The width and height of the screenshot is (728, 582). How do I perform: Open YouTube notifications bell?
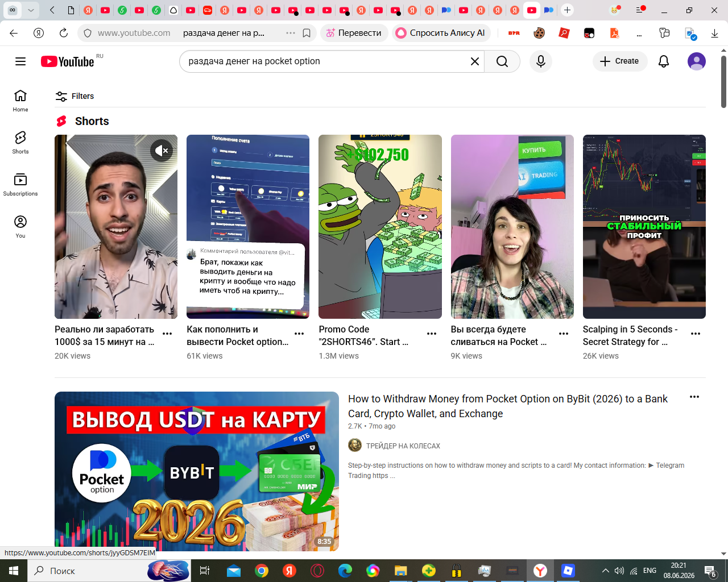[x=664, y=61]
